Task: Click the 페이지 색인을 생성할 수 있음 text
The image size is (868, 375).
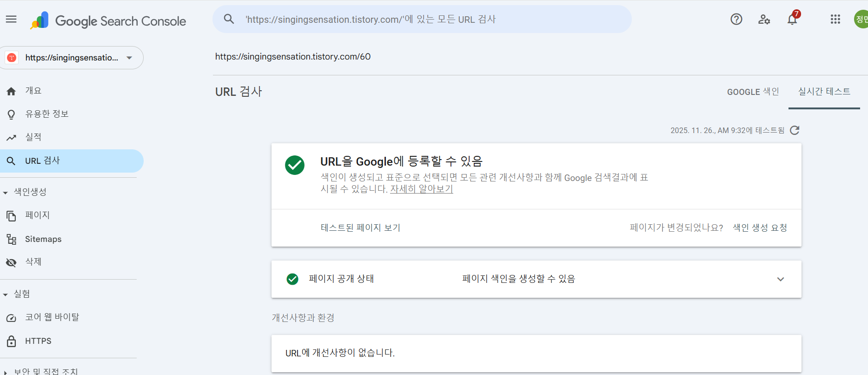Action: click(518, 279)
